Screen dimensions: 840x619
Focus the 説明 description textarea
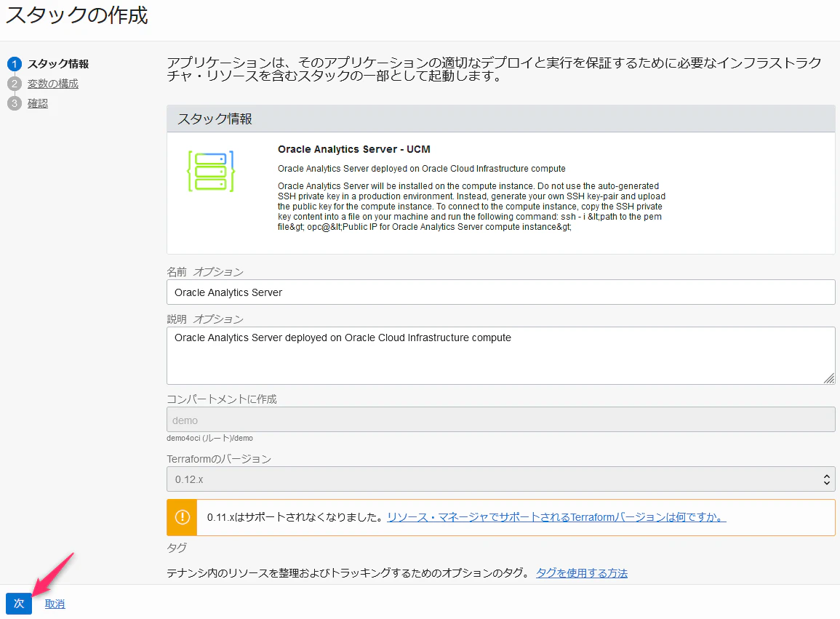pos(501,356)
